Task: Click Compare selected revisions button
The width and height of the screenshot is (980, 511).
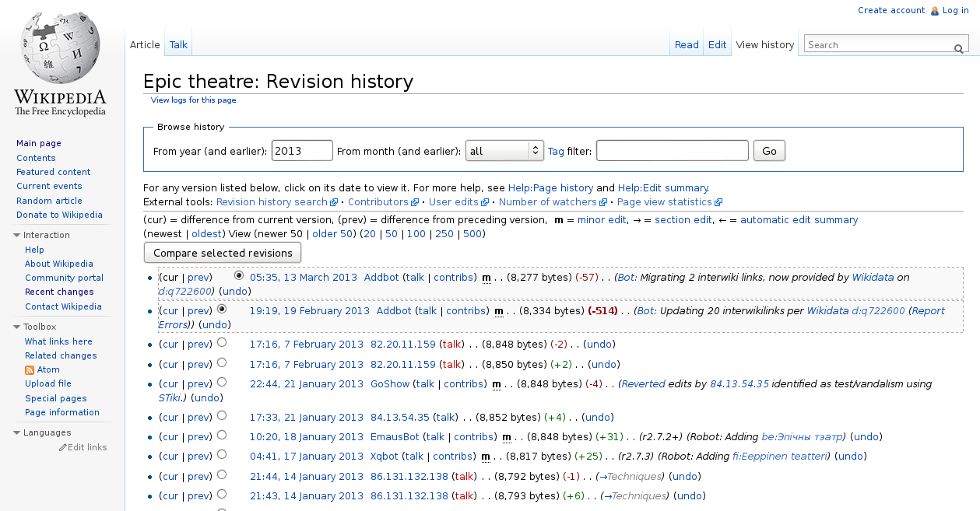Action: [223, 253]
